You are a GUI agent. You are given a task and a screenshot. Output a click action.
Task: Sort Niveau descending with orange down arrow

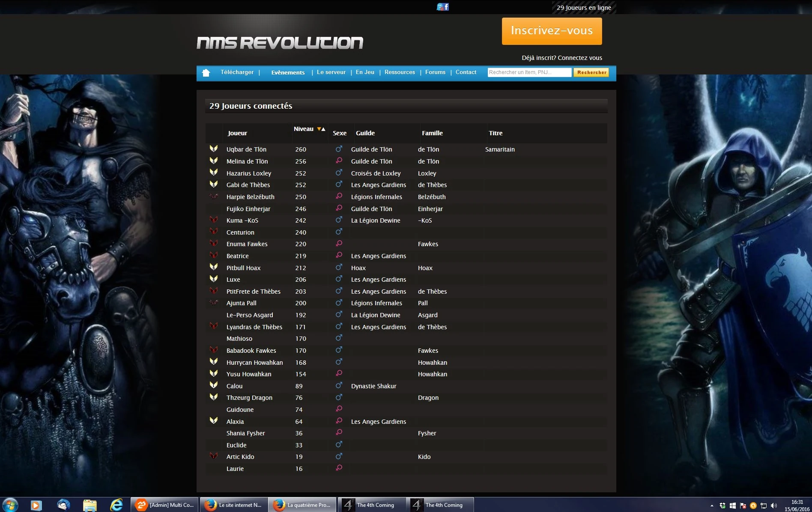pos(319,129)
